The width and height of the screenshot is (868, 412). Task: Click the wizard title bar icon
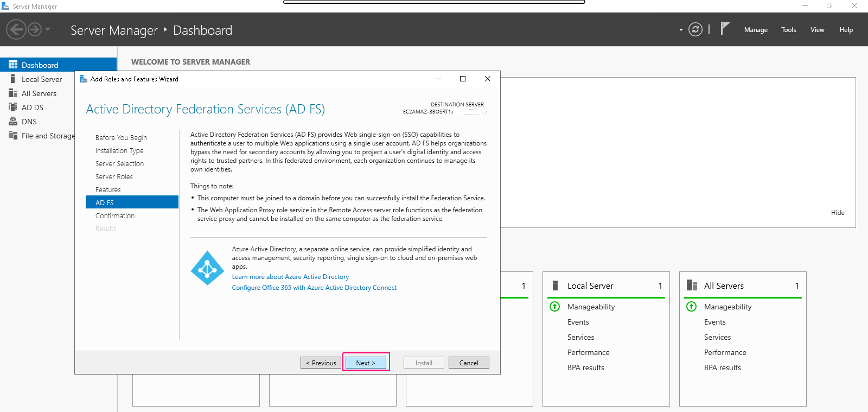(x=84, y=79)
